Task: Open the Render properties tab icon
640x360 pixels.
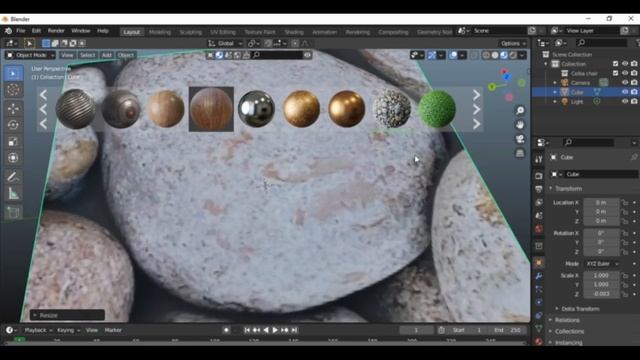Action: [539, 175]
